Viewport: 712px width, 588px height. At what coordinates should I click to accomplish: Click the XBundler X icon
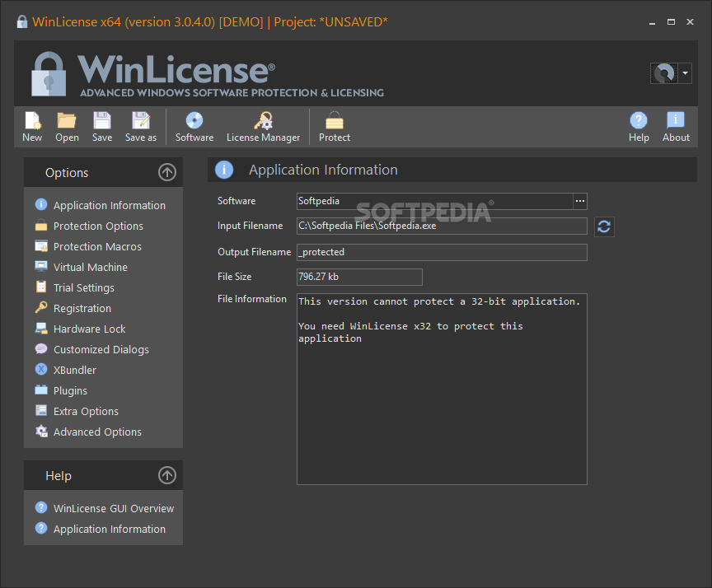41,369
